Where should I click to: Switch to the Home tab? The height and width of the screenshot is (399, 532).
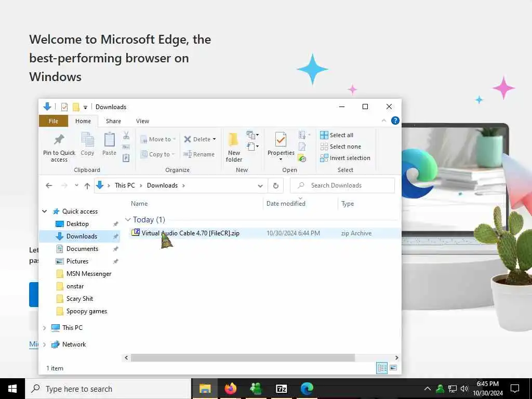click(x=83, y=121)
